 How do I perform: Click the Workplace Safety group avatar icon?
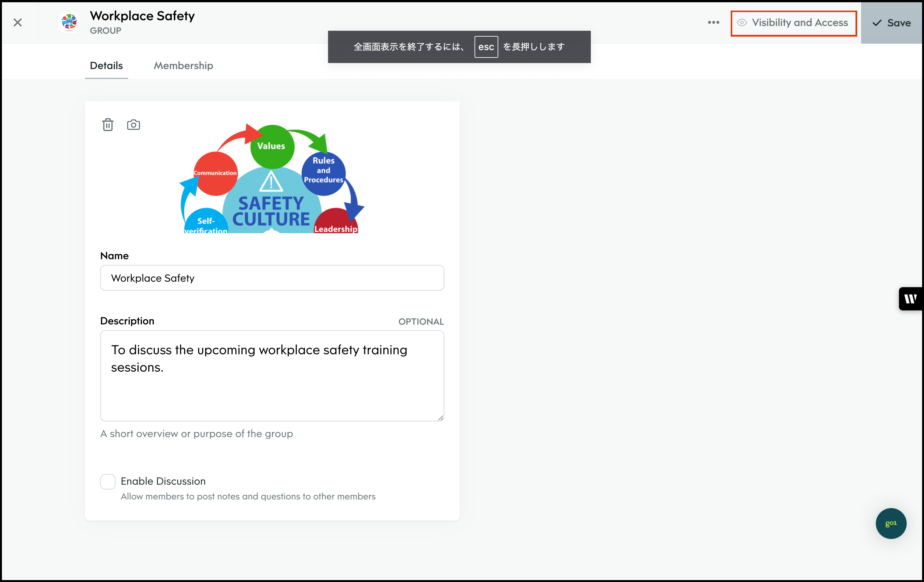coord(69,22)
